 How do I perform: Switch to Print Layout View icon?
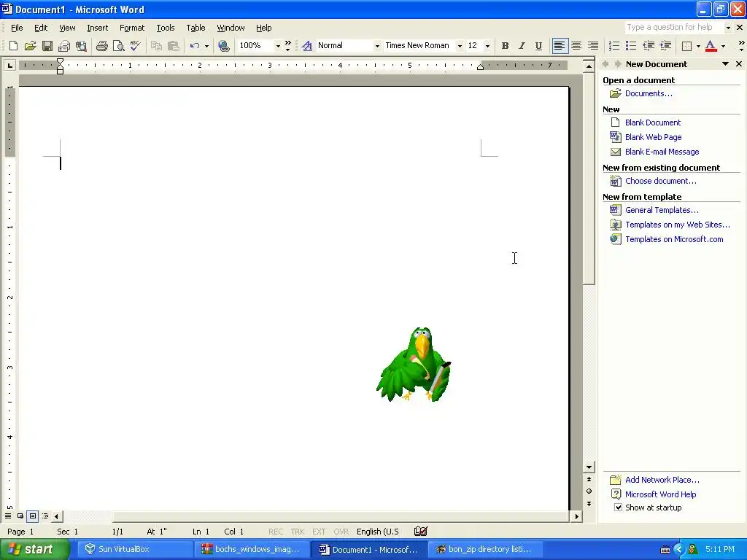pos(32,516)
